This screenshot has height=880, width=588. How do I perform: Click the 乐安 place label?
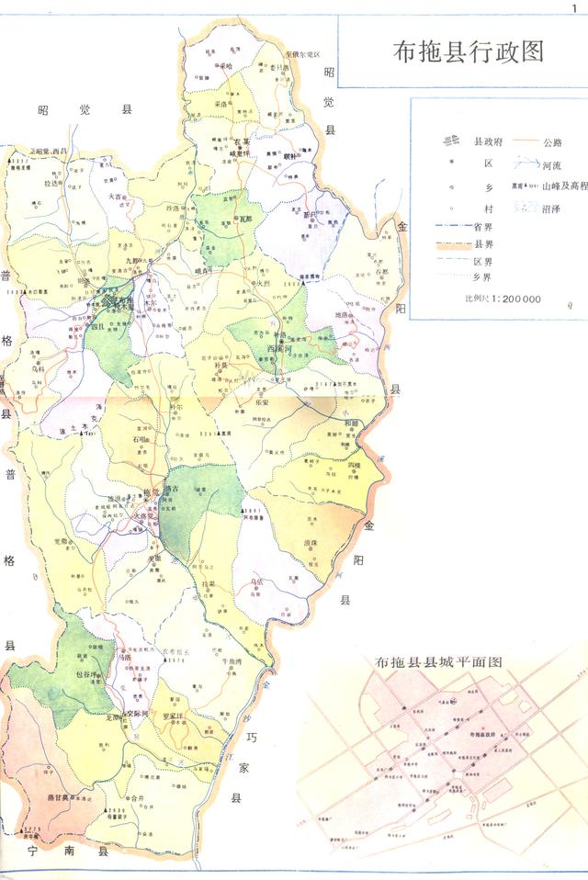[262, 402]
